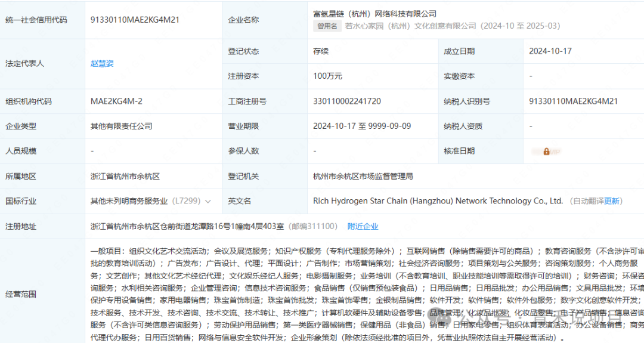644x343 pixels.
Task: Expand the 国标行业 dropdown chevron
Action: 208,202
